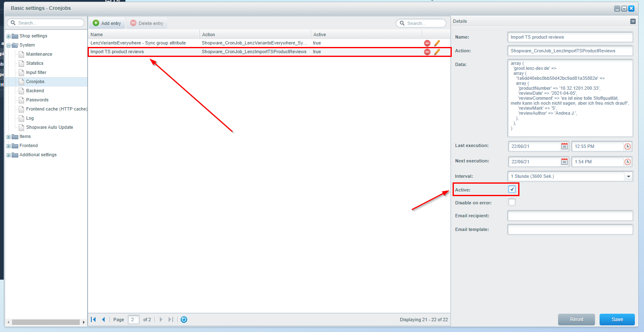Open Last execution time clock picker

627,146
